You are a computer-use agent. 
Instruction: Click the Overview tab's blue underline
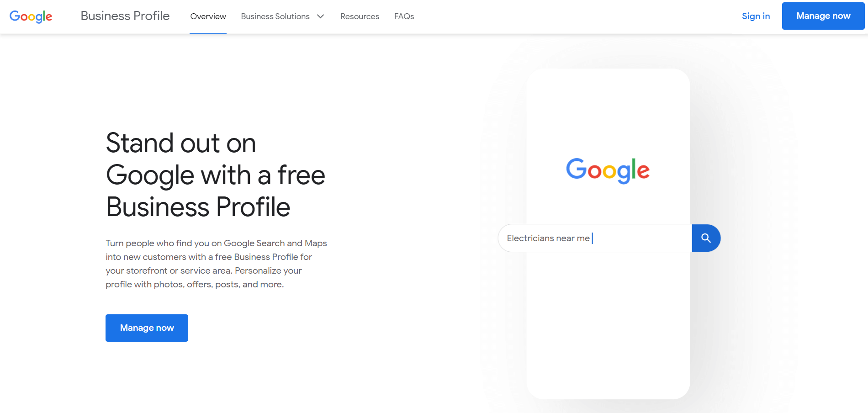(208, 33)
